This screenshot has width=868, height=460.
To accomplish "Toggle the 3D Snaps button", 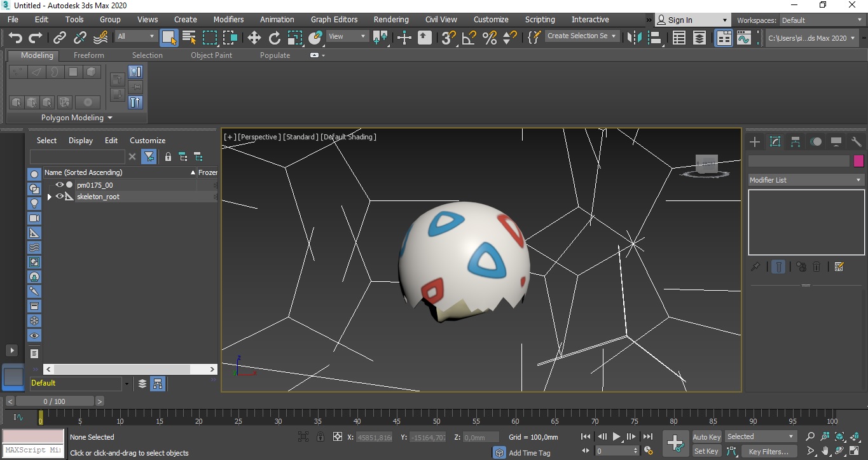I will [449, 38].
